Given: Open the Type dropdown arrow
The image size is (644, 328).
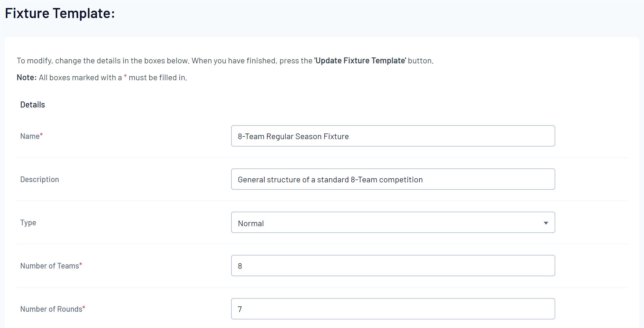Looking at the screenshot, I should 546,223.
